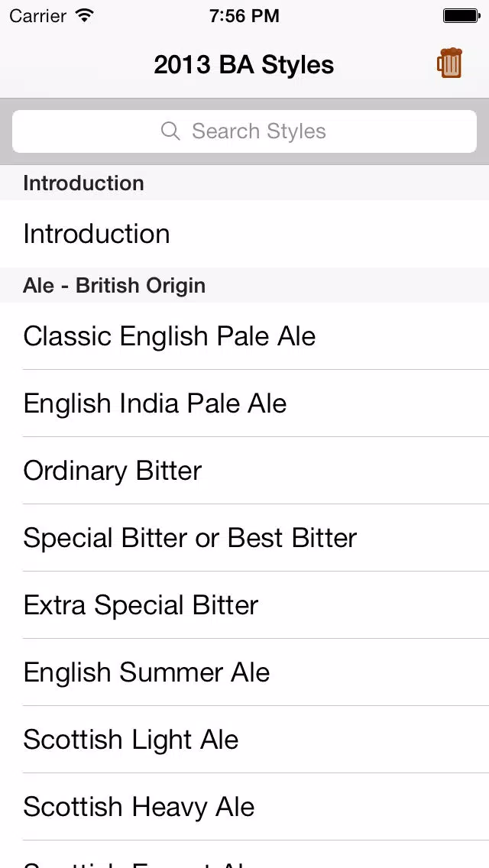This screenshot has height=868, width=489.
Task: Open the partially visible Scottish Export row
Action: (244, 855)
